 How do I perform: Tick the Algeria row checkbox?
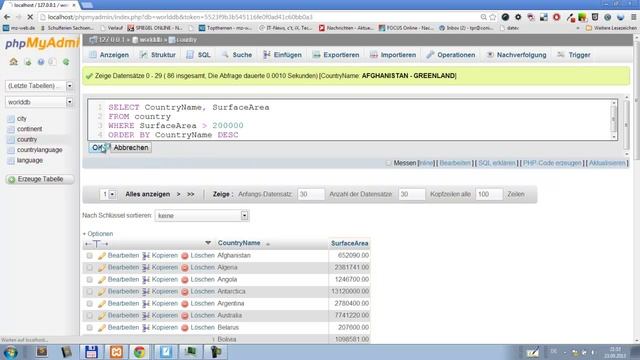(x=89, y=268)
